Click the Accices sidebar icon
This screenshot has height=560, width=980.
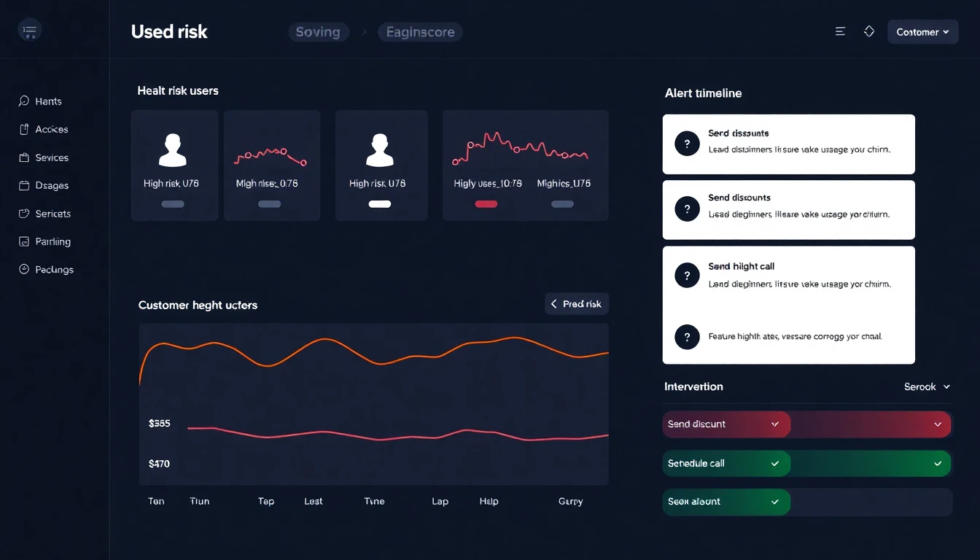point(24,129)
